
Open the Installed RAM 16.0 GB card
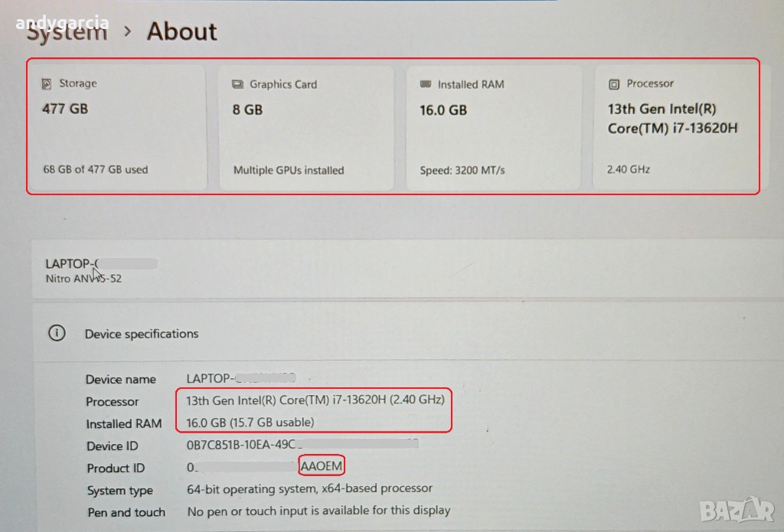pyautogui.click(x=494, y=127)
